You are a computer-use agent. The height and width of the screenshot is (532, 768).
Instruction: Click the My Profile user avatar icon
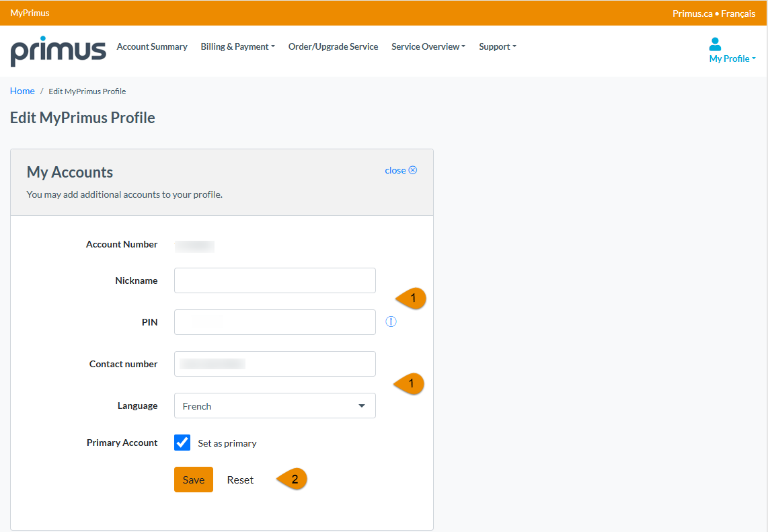[x=715, y=44]
